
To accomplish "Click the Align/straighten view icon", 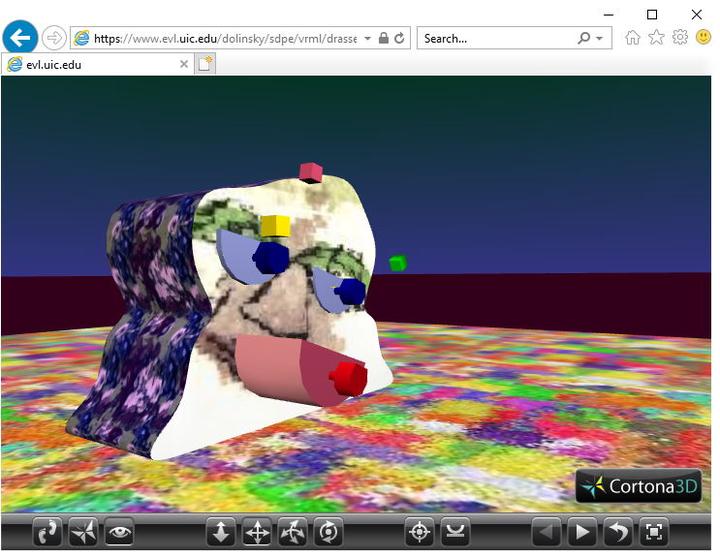I will pos(456,532).
